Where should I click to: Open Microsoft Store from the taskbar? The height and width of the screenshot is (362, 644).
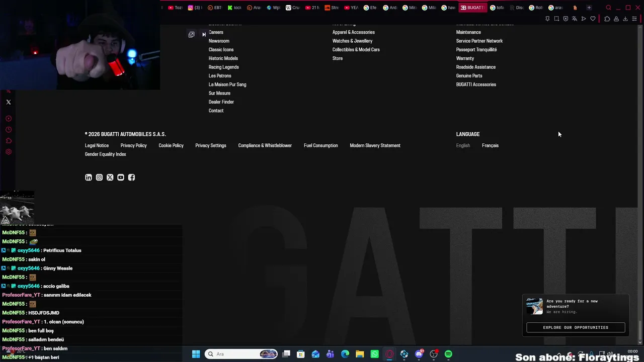[x=301, y=354]
